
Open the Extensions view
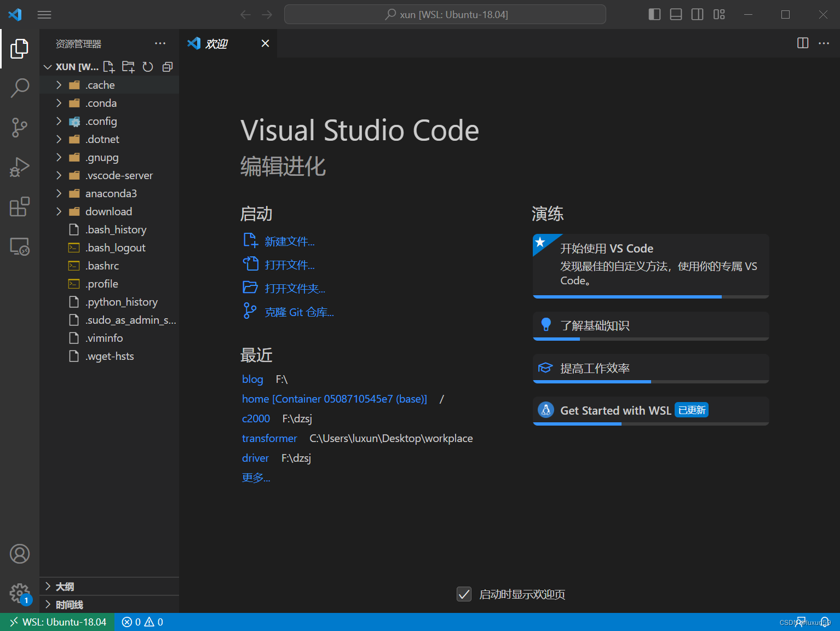20,206
